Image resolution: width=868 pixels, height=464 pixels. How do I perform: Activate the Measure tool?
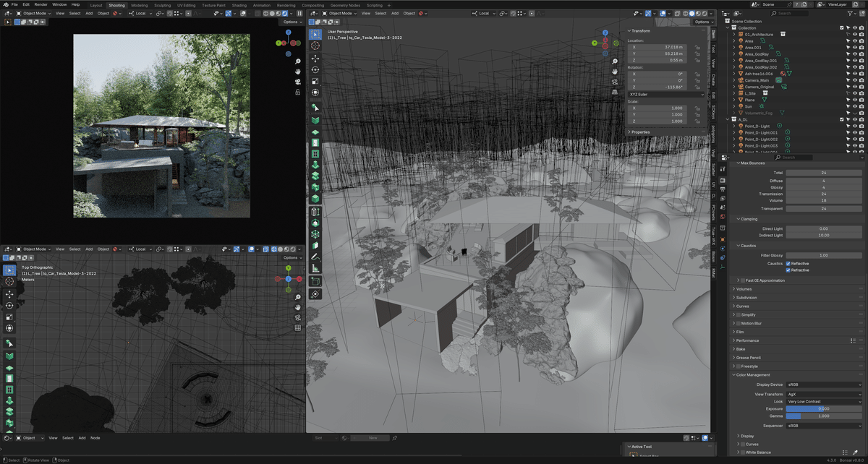(315, 266)
